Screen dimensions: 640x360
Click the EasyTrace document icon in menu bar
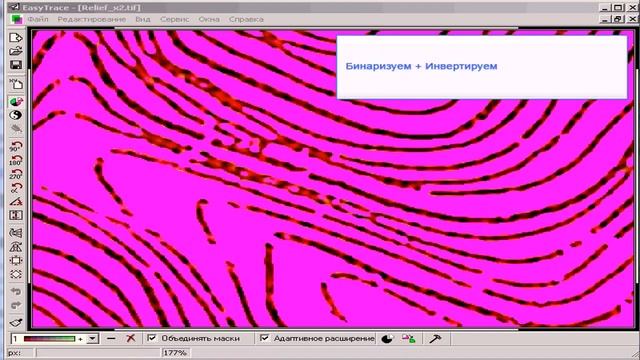click(x=16, y=19)
